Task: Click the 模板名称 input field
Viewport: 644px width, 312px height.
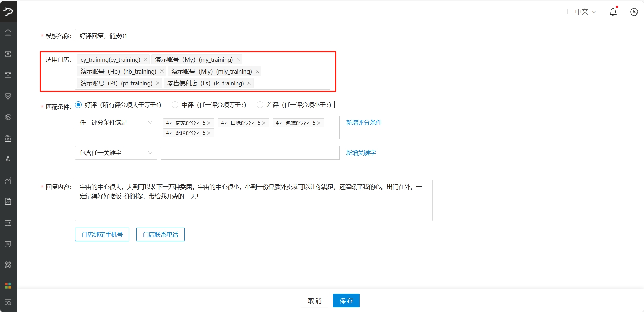Action: click(x=202, y=36)
